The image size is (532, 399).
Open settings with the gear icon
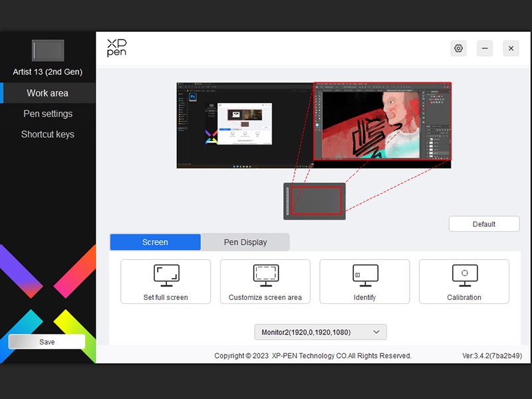[458, 49]
